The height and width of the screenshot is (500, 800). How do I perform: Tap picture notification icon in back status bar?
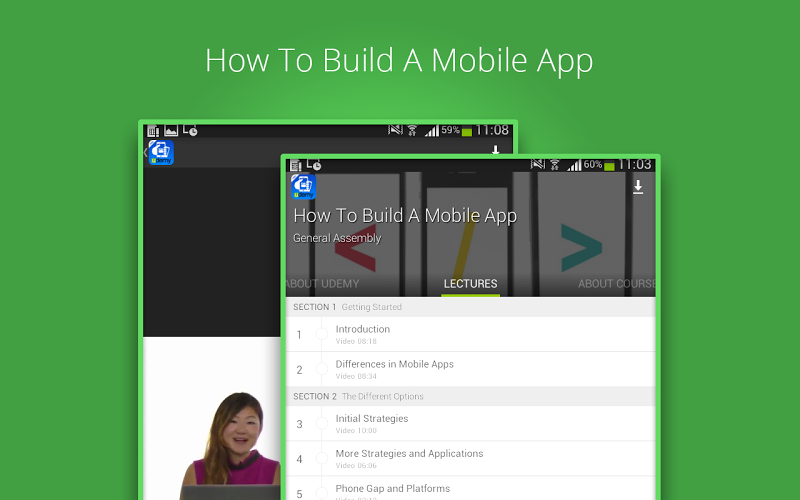(171, 131)
